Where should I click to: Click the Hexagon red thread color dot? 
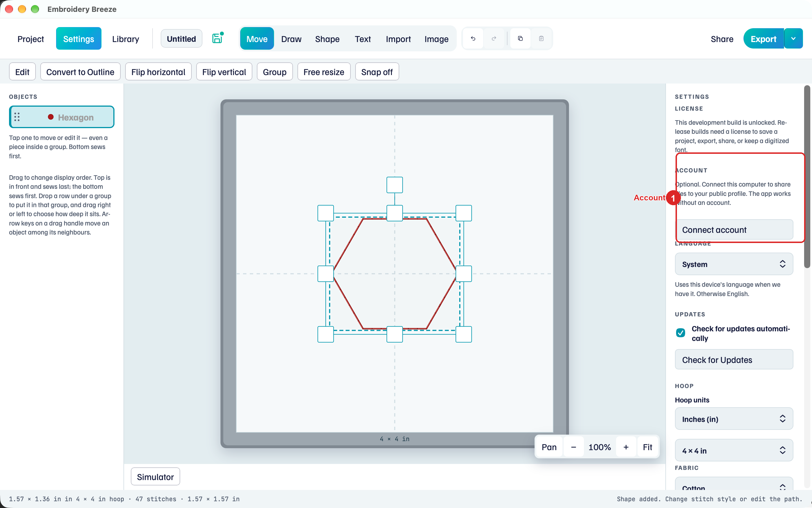click(51, 117)
